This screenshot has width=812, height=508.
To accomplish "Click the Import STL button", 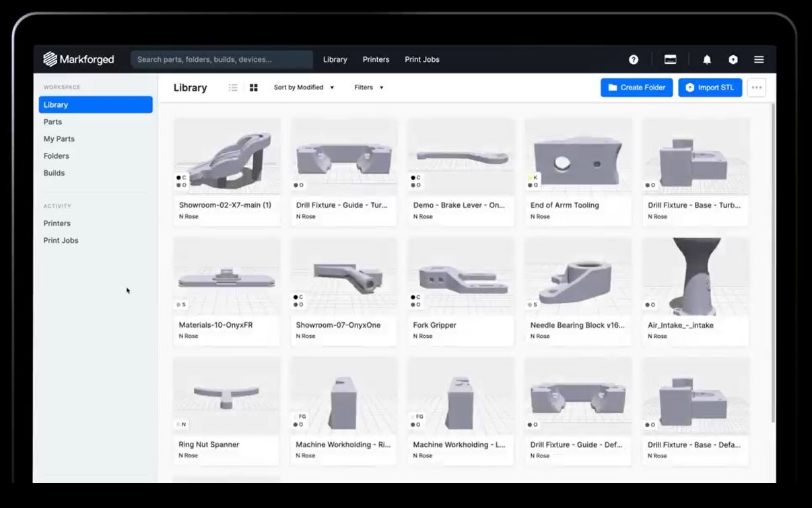I will [x=710, y=87].
